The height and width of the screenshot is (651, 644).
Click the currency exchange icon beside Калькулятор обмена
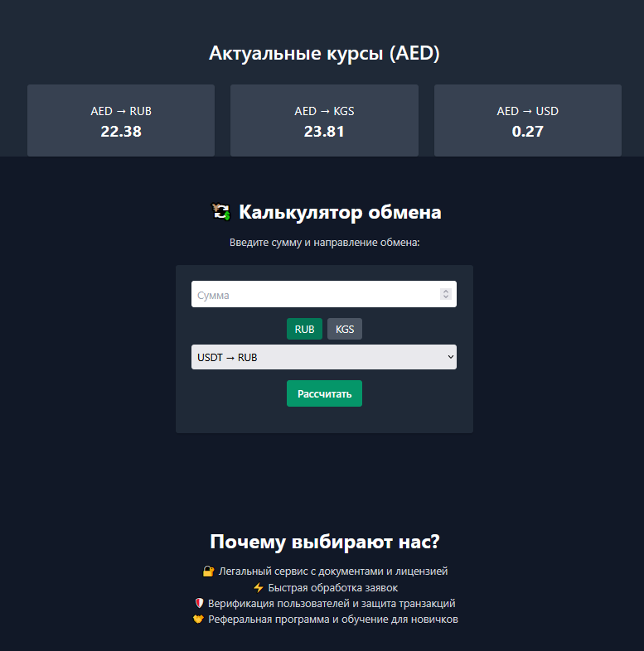[x=221, y=212]
